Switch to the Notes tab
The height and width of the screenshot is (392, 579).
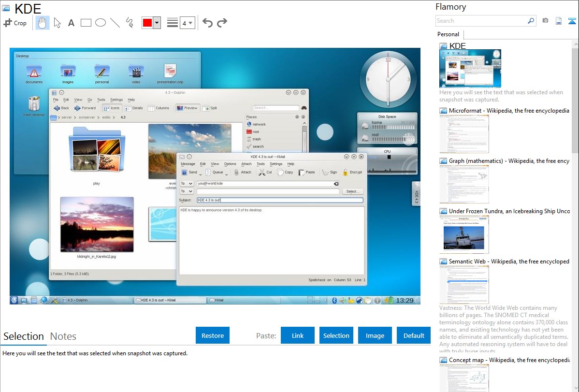coord(63,336)
